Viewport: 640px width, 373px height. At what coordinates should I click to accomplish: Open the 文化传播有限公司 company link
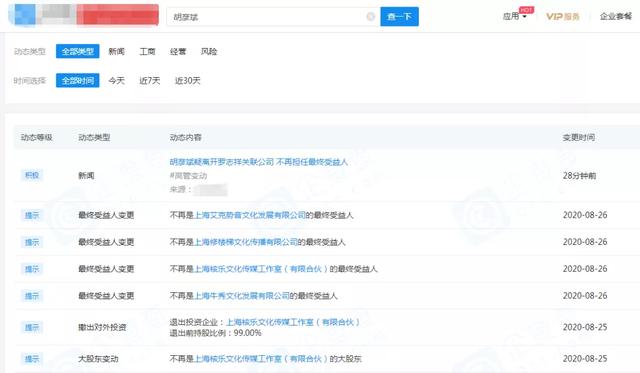point(245,242)
